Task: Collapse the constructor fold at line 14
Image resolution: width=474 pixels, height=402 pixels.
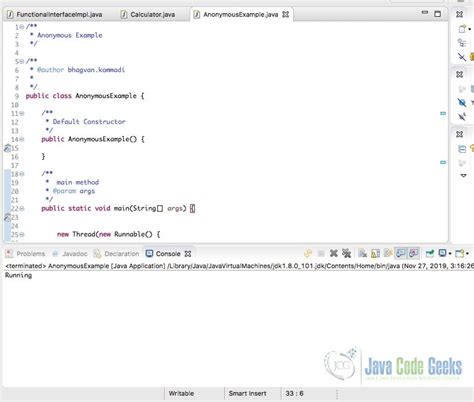Action: tap(22, 139)
